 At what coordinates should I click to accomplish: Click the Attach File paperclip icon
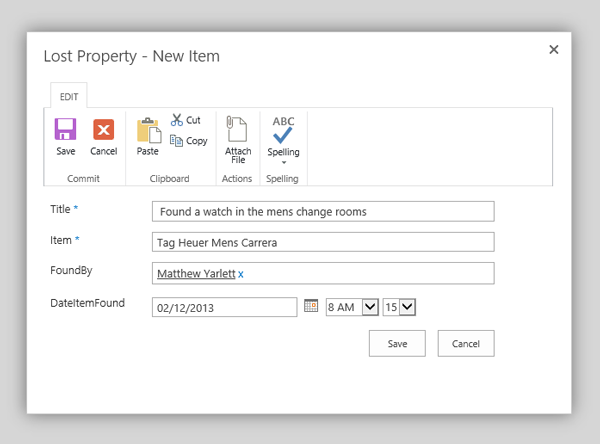(x=236, y=129)
